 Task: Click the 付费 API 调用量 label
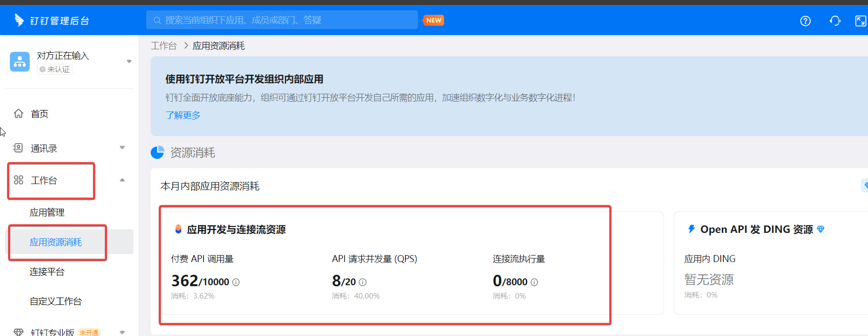point(202,259)
